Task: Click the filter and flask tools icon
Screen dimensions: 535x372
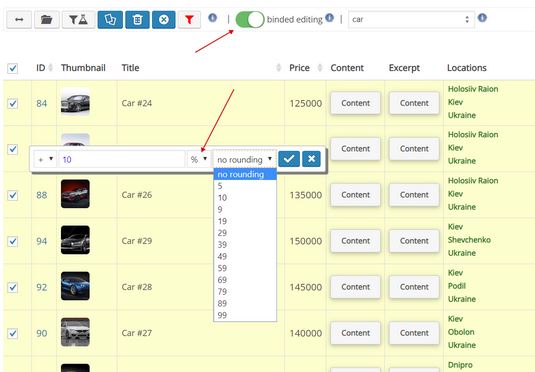Action: 78,19
